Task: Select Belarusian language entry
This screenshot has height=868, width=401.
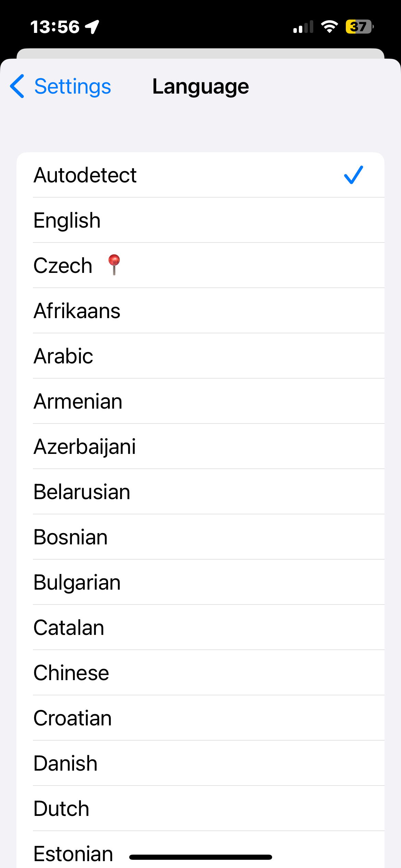Action: coord(82,492)
